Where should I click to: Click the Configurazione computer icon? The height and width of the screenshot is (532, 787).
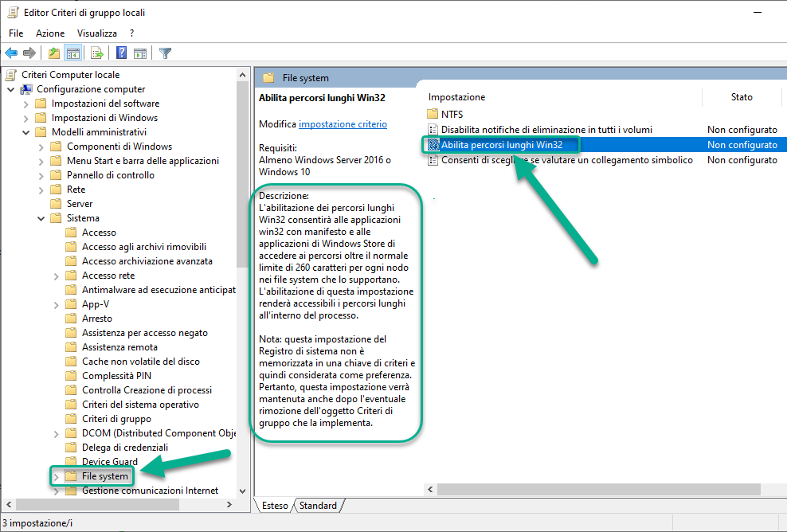pyautogui.click(x=26, y=89)
